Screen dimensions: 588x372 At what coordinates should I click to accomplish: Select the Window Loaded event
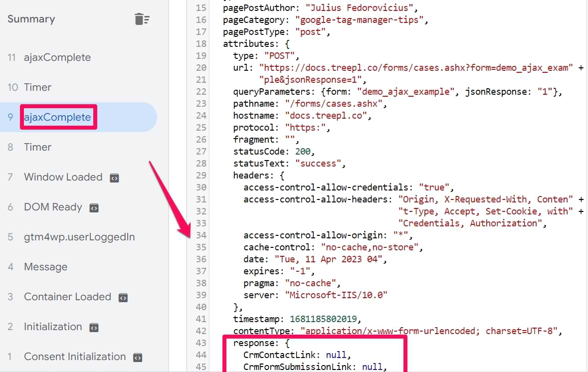click(63, 177)
